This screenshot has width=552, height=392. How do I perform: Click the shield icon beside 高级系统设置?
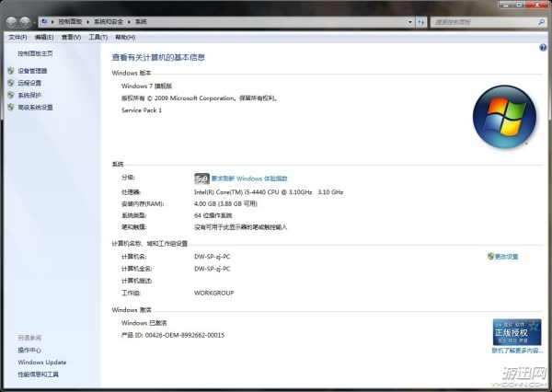10,107
